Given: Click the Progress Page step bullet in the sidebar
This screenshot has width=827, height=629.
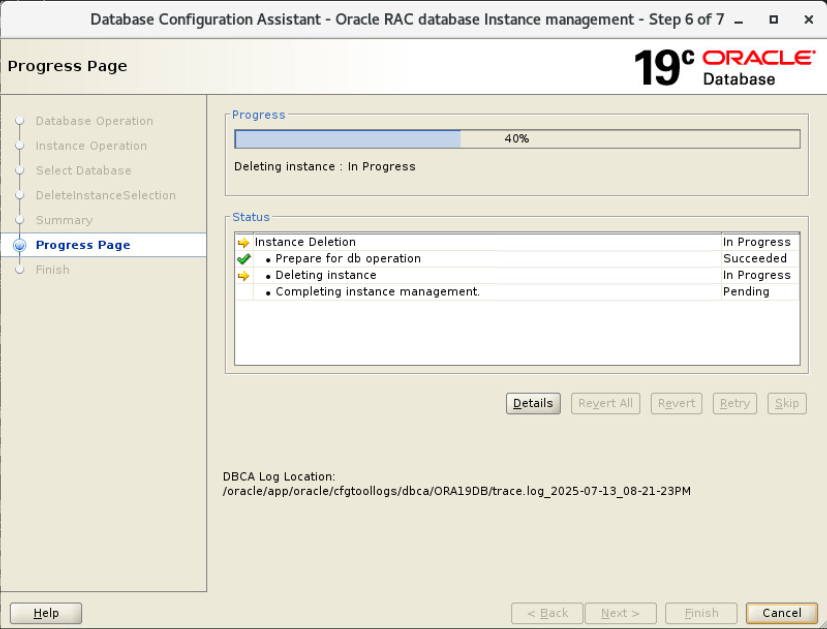Looking at the screenshot, I should [20, 245].
